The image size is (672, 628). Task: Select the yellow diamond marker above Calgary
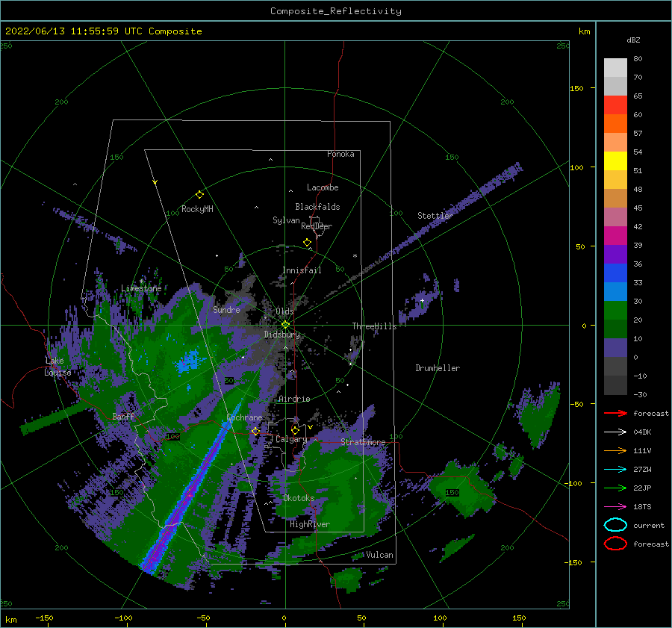pyautogui.click(x=295, y=430)
